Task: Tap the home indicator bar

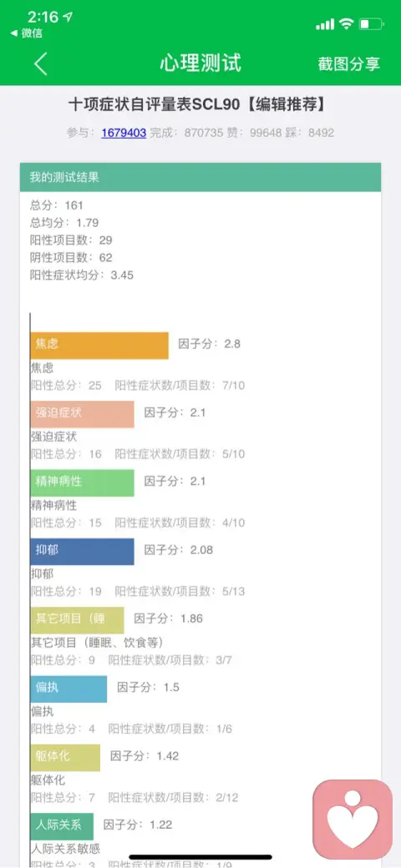Action: tap(200, 857)
